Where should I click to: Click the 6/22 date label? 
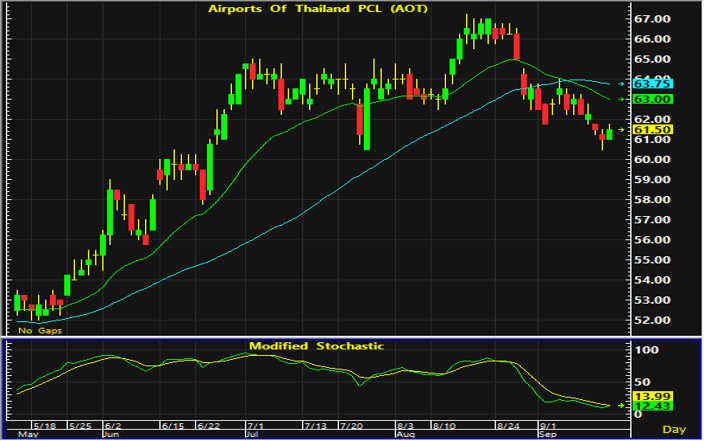[208, 426]
